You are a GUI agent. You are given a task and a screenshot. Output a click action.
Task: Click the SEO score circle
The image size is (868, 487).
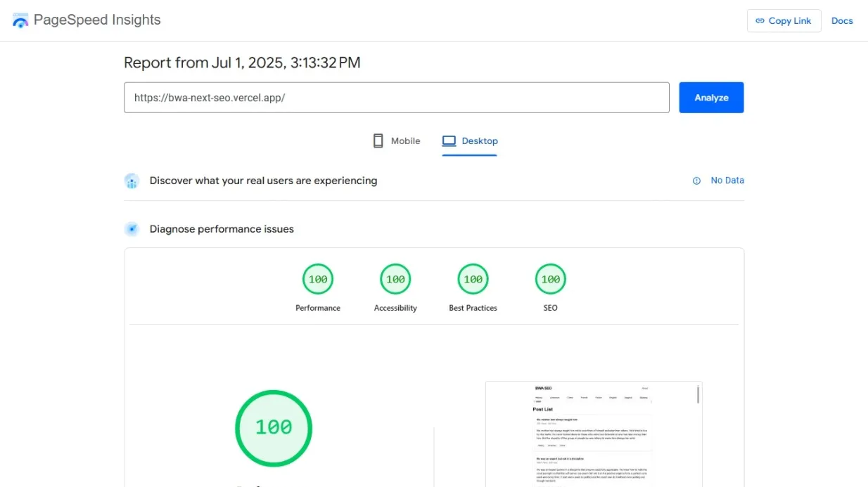pos(550,278)
